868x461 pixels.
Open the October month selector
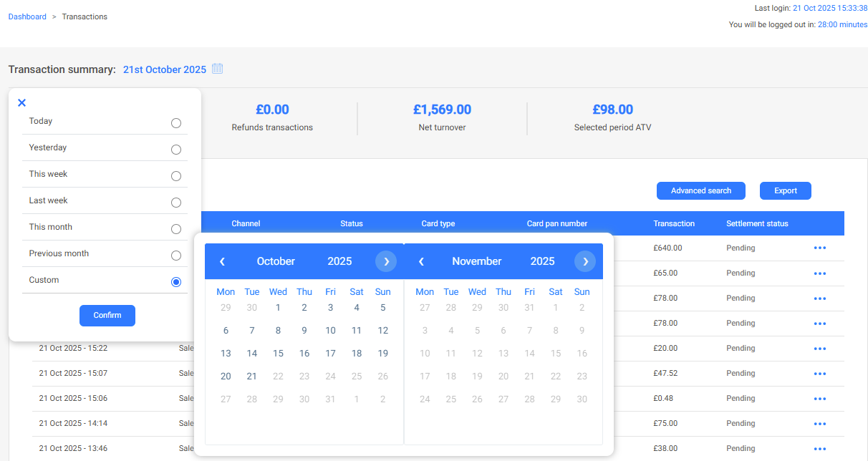click(276, 262)
